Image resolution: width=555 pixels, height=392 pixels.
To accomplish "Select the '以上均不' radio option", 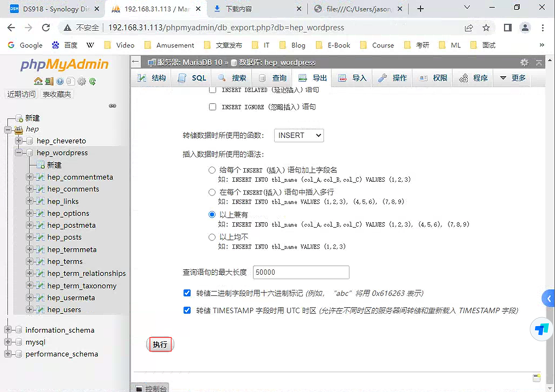I will tap(212, 237).
